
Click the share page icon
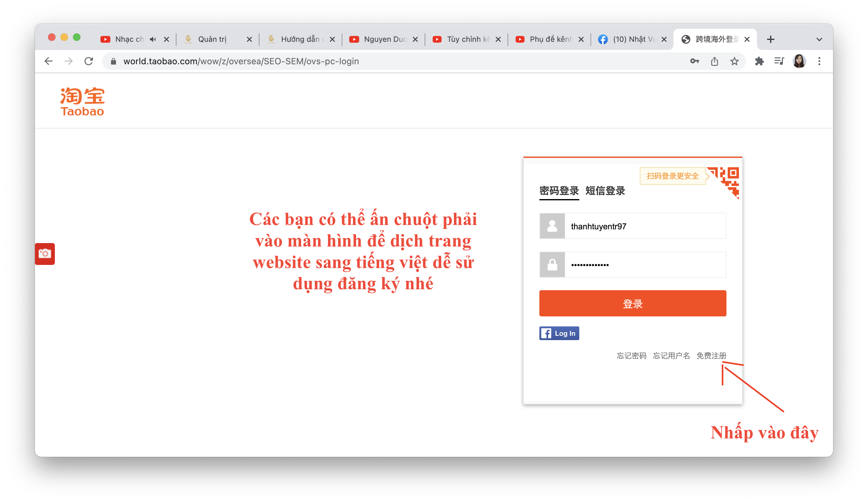[714, 61]
